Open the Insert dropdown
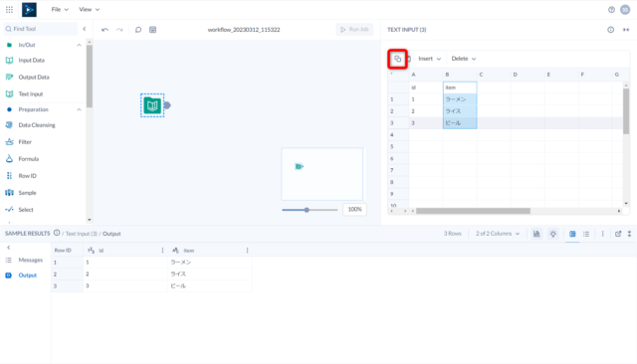The height and width of the screenshot is (364, 637). pos(429,59)
